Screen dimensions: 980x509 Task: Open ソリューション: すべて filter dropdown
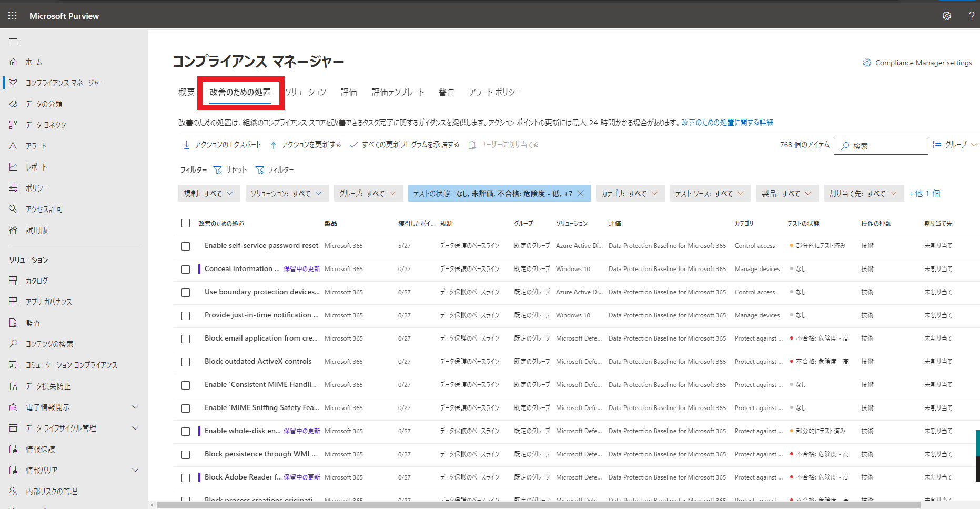(287, 193)
